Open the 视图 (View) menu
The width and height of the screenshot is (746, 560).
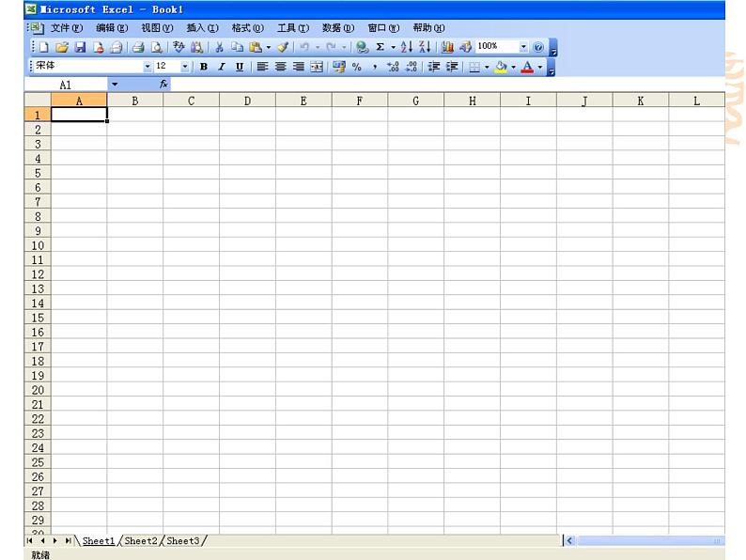[x=157, y=28]
